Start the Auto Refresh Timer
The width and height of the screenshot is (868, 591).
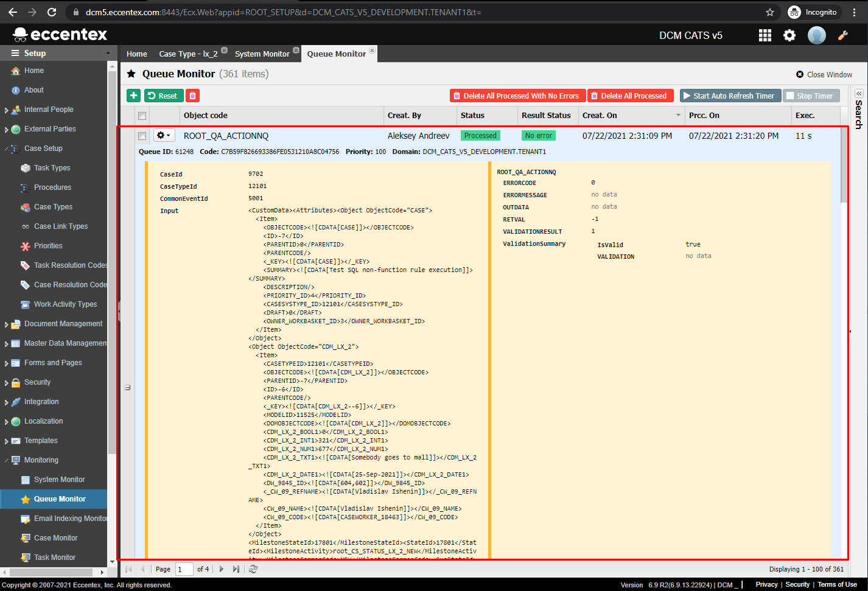[730, 96]
